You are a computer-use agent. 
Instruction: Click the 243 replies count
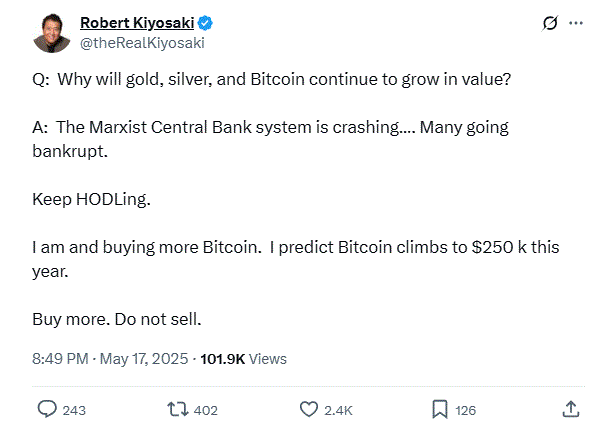tap(75, 410)
